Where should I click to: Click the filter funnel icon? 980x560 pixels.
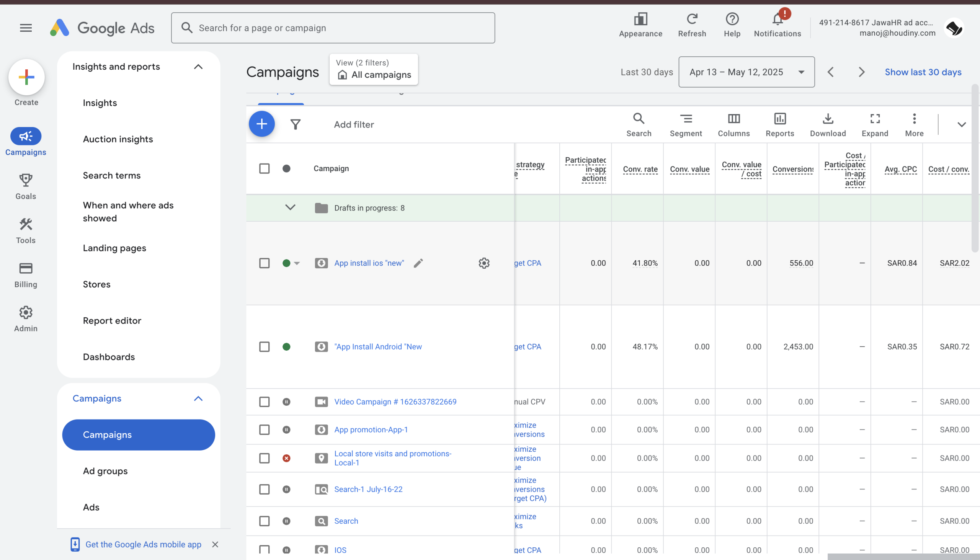click(296, 124)
